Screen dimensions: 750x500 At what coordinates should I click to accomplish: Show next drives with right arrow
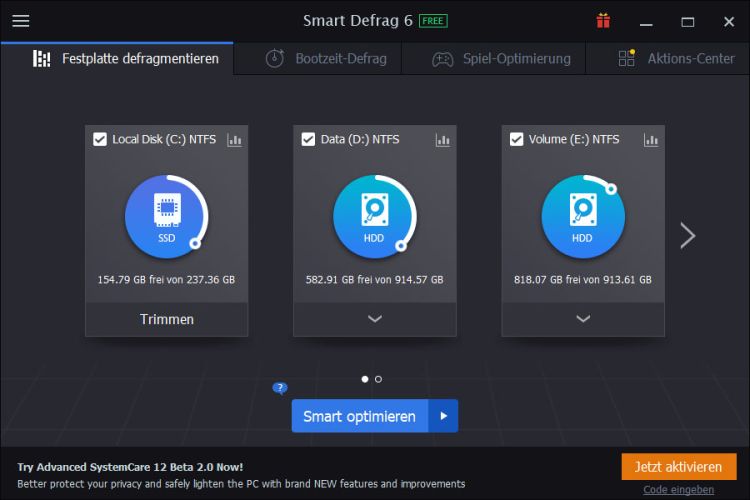point(687,235)
